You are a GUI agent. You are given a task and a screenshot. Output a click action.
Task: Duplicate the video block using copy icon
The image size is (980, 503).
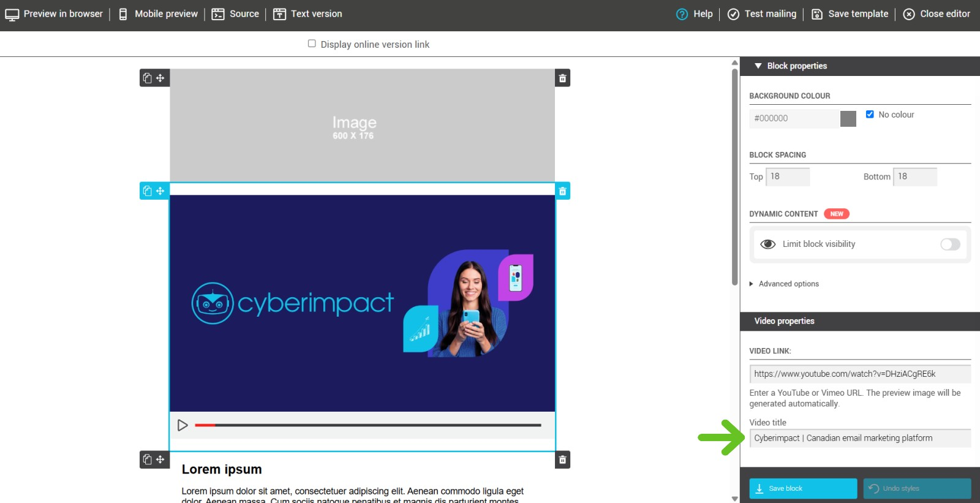(148, 191)
